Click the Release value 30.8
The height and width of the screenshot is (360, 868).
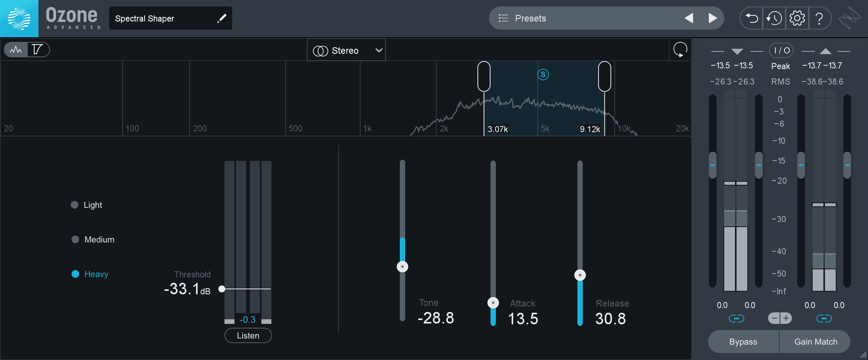610,319
